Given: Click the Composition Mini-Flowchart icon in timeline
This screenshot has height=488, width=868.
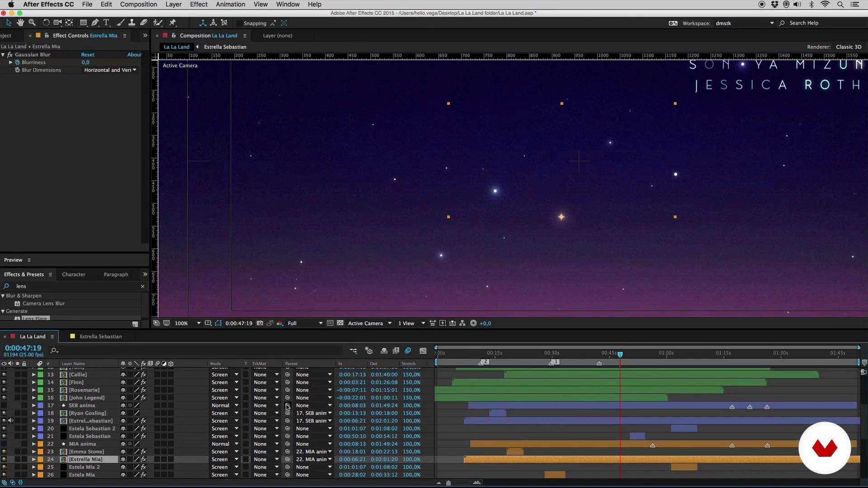Looking at the screenshot, I should coord(353,351).
